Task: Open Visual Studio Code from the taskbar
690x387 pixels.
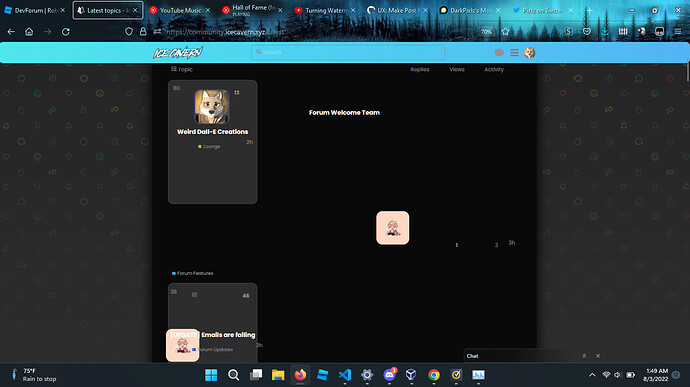Action: pos(345,375)
